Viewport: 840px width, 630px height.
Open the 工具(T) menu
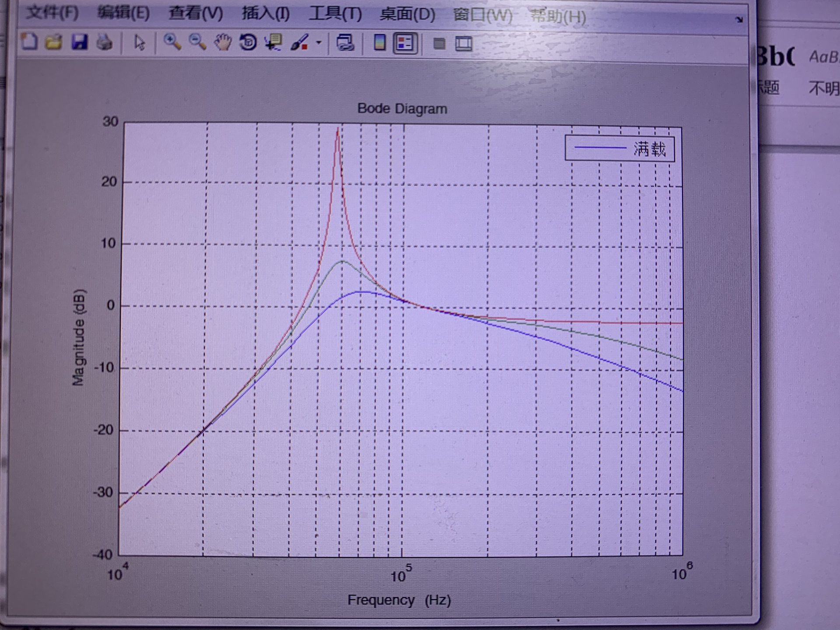coord(335,14)
